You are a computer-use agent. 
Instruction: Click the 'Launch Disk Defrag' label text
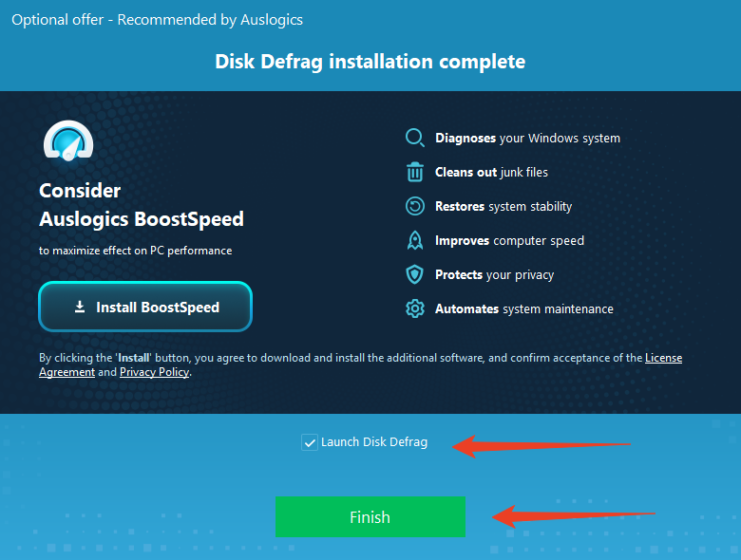[x=374, y=442]
